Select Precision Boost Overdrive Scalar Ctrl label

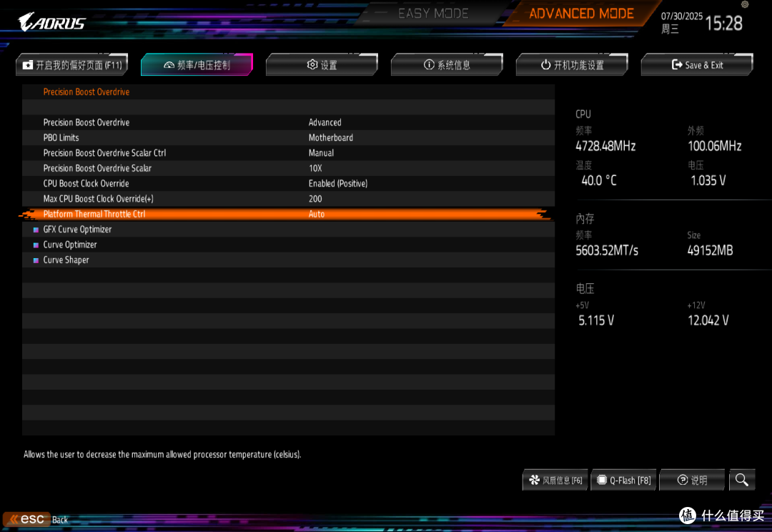[104, 153]
